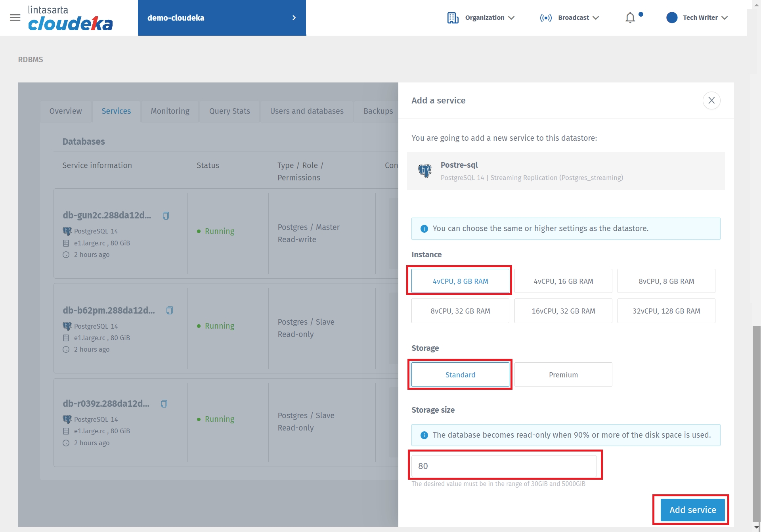
Task: Choose the 16vCPU, 32 GB RAM instance
Action: pyautogui.click(x=563, y=311)
